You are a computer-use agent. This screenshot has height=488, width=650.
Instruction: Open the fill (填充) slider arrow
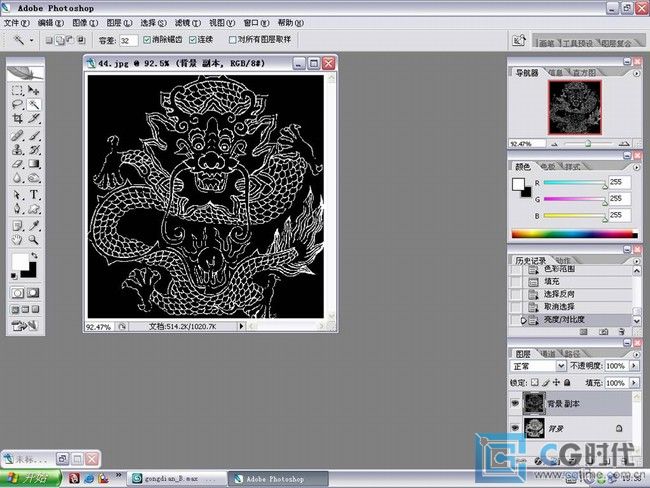(x=634, y=383)
